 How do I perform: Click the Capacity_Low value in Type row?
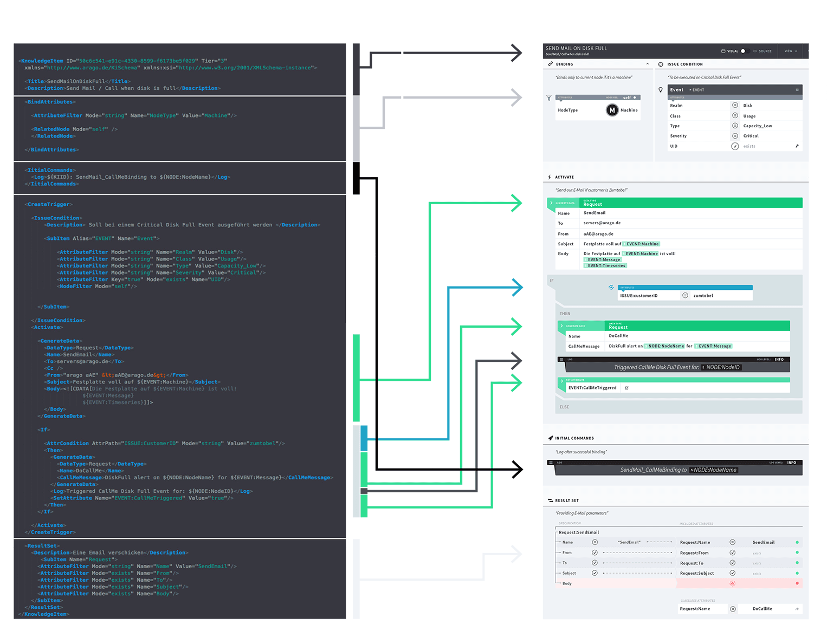[x=758, y=126]
